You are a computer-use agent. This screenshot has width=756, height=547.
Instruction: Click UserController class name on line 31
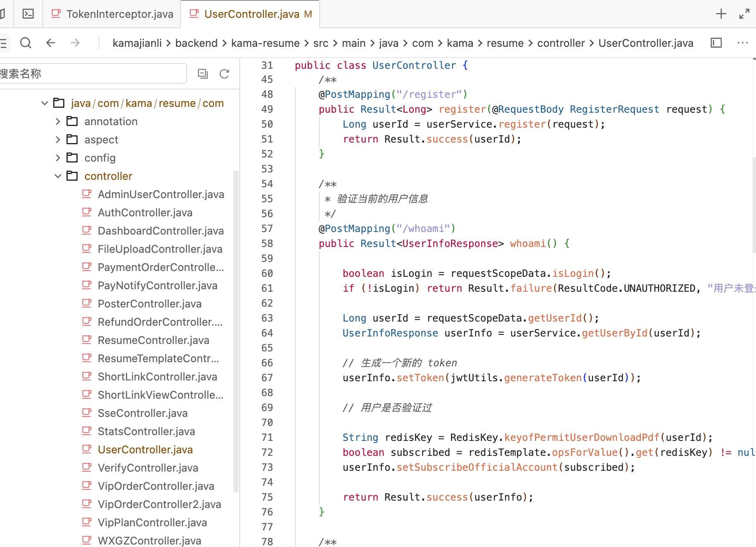pos(414,65)
